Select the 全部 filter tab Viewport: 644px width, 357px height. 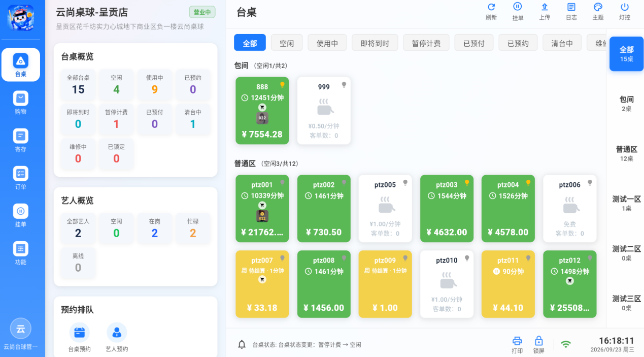click(250, 43)
